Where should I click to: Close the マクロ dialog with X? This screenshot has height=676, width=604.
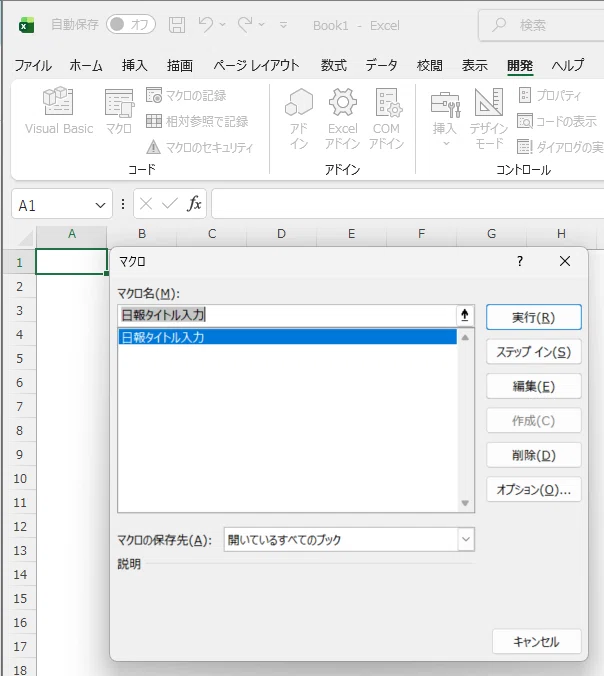coord(565,261)
